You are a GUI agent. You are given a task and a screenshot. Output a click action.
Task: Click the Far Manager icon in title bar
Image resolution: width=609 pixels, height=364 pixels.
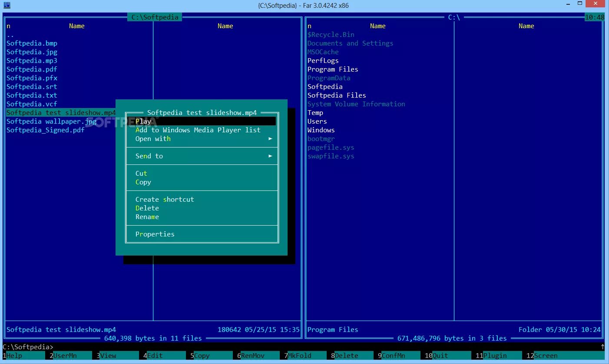[x=7, y=5]
